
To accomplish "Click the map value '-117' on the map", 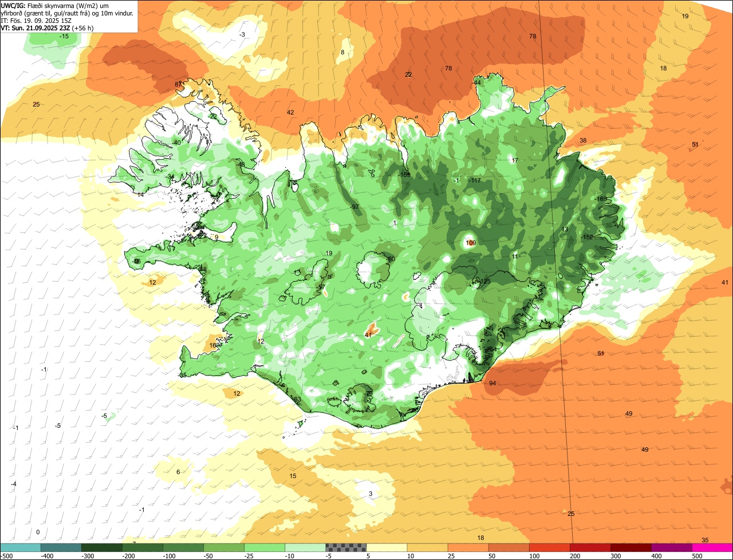I will pyautogui.click(x=475, y=180).
